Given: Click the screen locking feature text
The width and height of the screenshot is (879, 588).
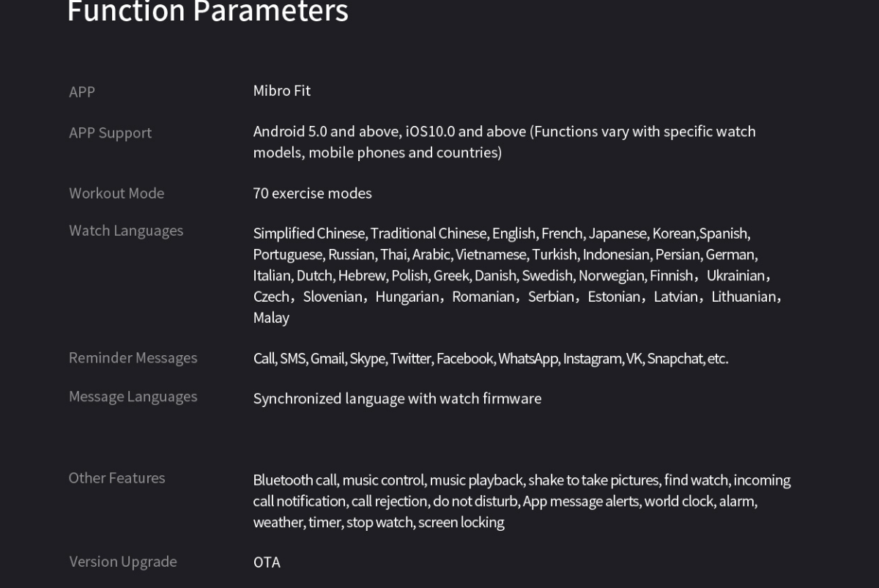Looking at the screenshot, I should click(x=461, y=522).
